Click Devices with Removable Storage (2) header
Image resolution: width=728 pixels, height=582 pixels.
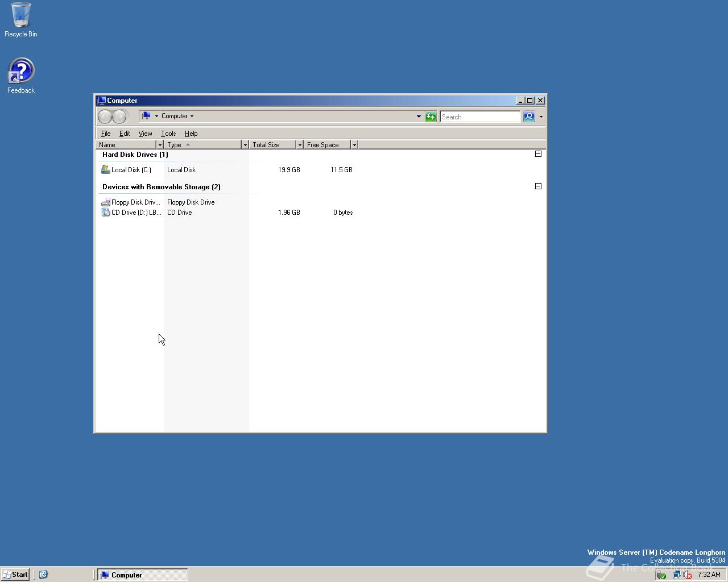pos(162,187)
